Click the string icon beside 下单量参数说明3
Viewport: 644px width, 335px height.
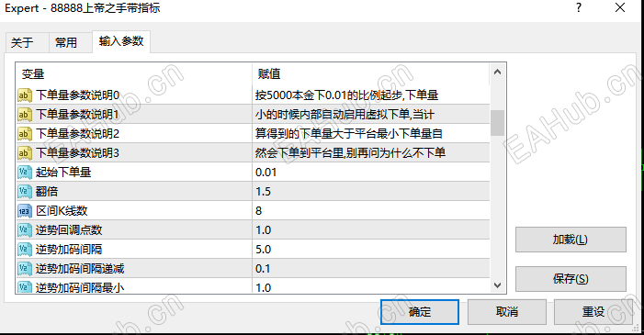[24, 153]
